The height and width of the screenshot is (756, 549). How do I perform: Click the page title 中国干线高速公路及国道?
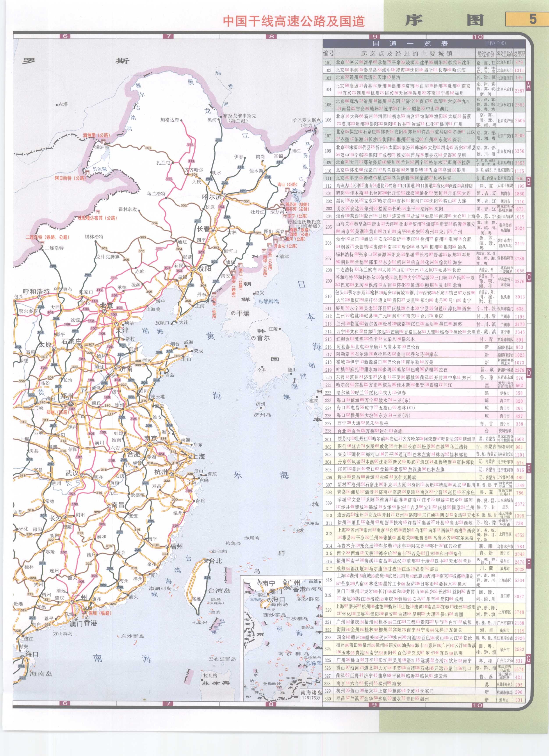pos(294,21)
